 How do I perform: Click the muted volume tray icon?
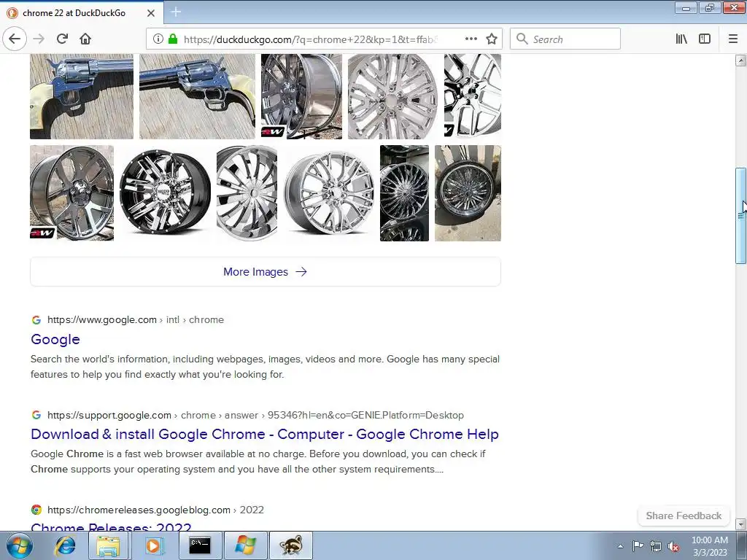673,546
